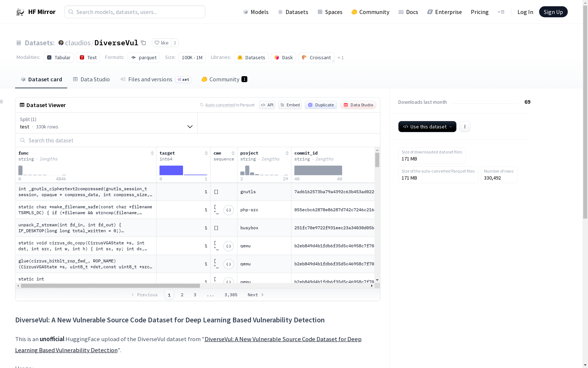Open the API button in Dataset Viewer

(x=267, y=105)
